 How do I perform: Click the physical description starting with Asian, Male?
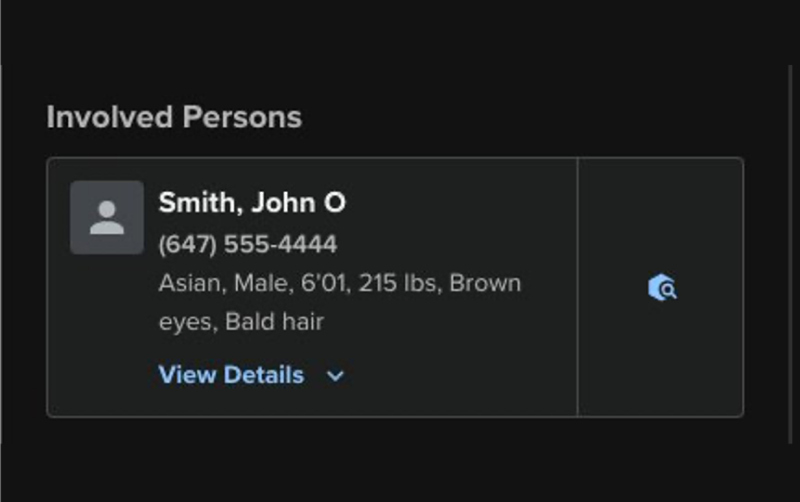pos(339,283)
